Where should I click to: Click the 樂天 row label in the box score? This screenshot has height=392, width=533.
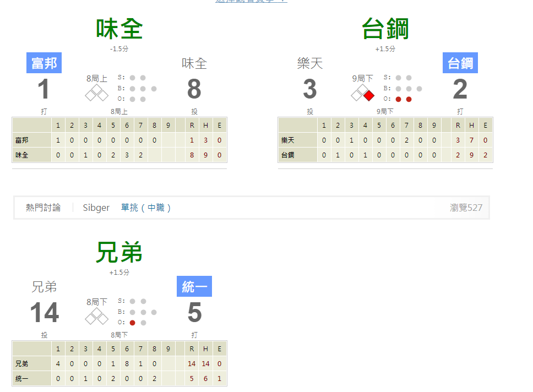(x=287, y=140)
